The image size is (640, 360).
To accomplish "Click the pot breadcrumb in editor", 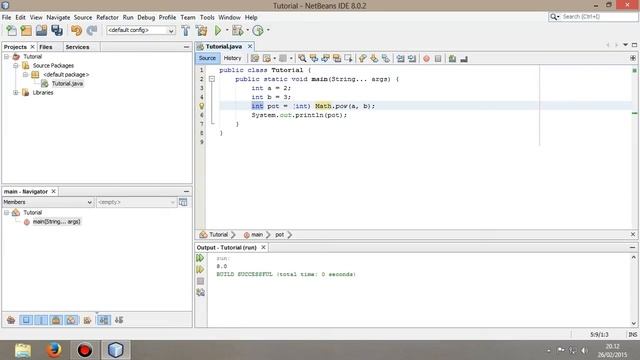I will click(280, 235).
